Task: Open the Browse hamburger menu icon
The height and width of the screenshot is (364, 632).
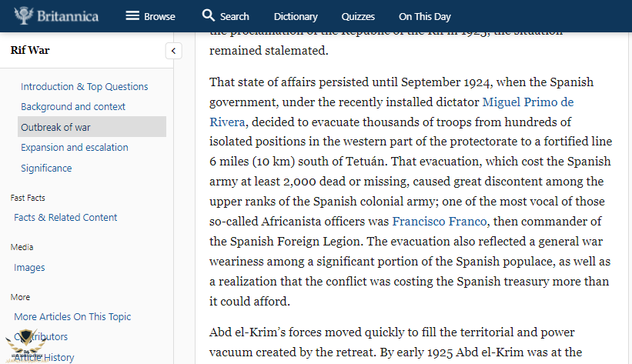Action: (132, 16)
